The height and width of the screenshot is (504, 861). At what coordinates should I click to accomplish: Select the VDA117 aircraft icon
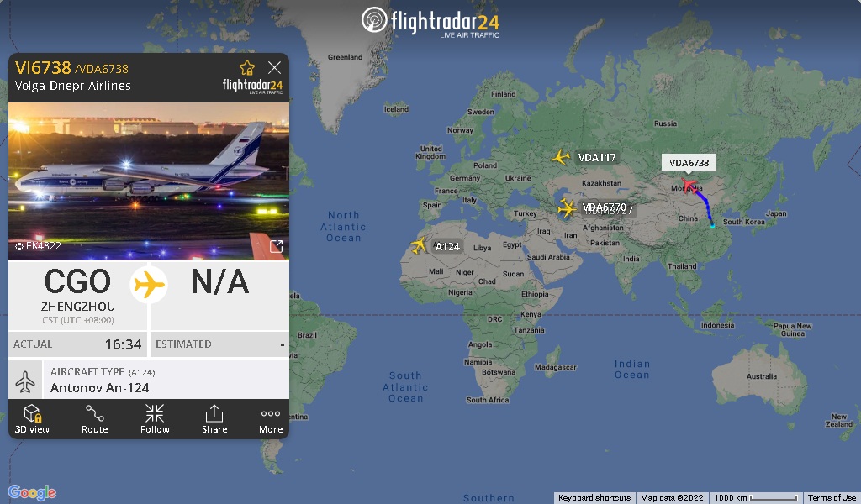[561, 157]
